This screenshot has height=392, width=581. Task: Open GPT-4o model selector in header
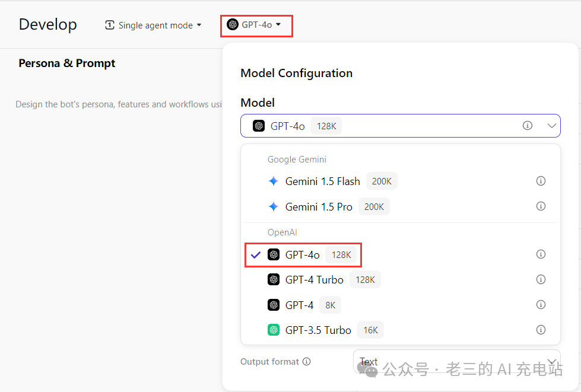coord(255,25)
